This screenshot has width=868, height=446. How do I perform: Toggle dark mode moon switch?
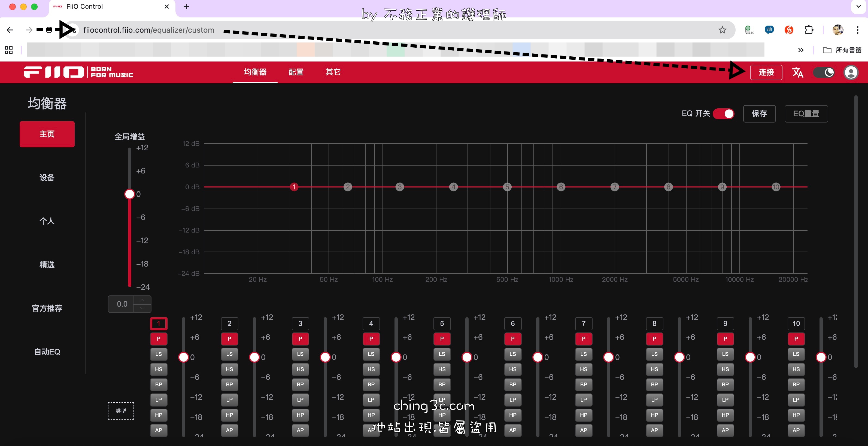coord(824,72)
